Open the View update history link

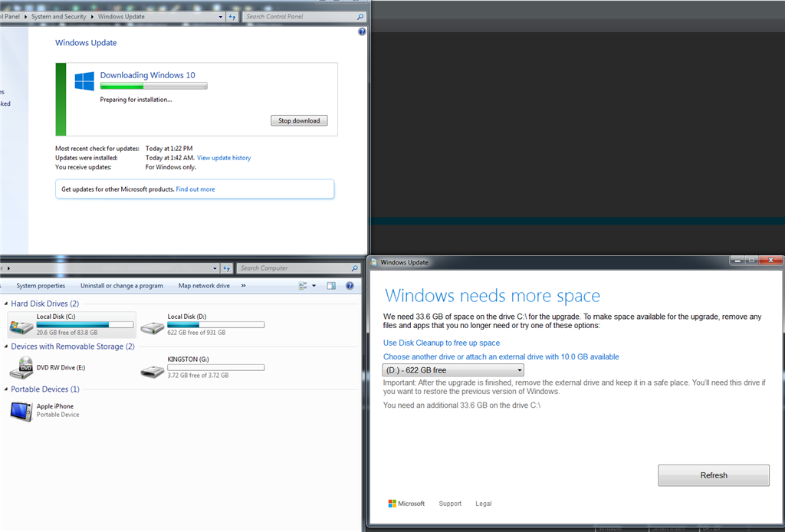point(224,158)
